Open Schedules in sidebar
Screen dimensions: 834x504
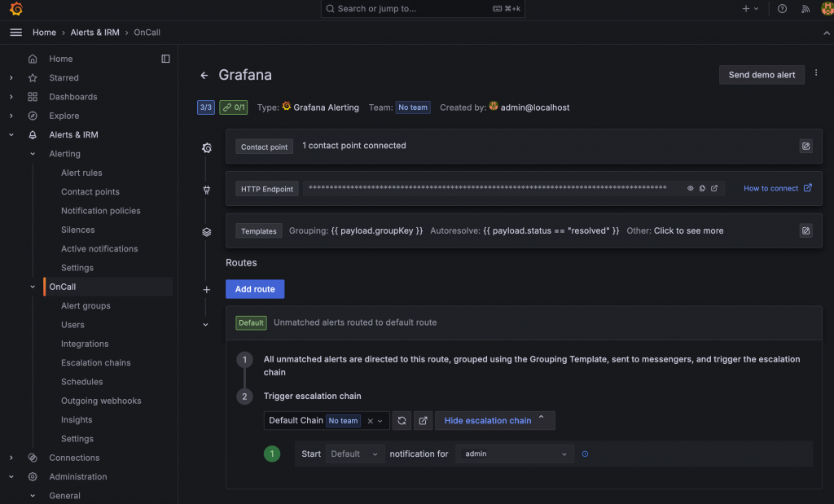pos(82,382)
